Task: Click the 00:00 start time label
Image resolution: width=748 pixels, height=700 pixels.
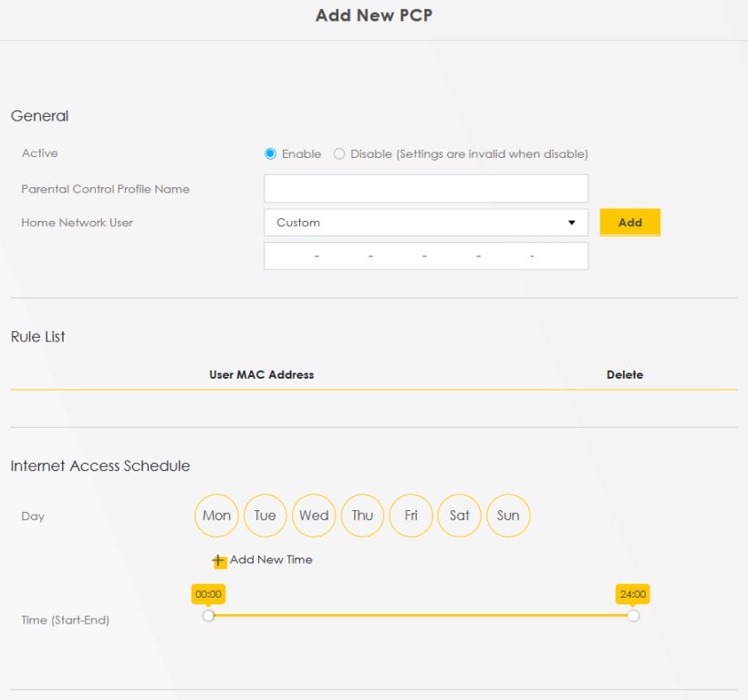Action: (208, 594)
